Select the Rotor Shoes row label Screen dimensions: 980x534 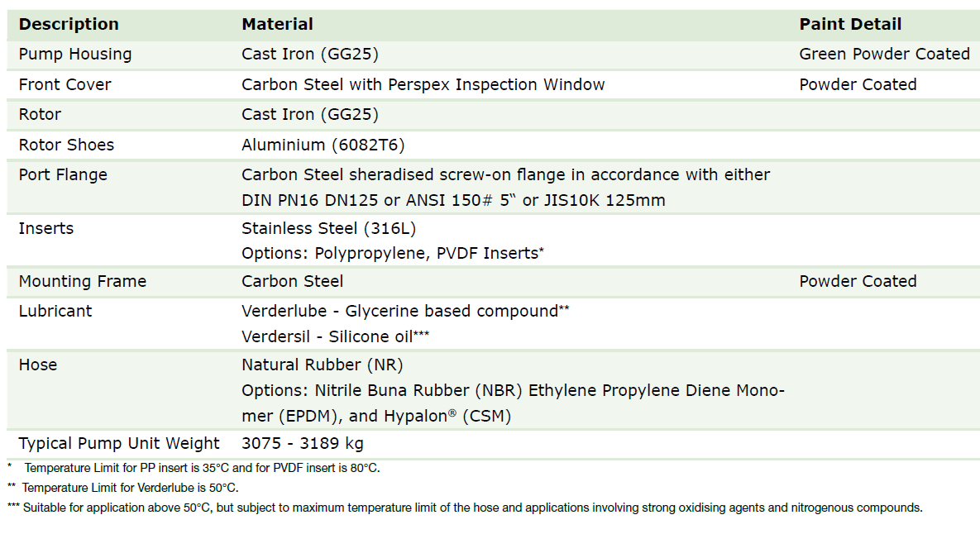[x=66, y=145]
